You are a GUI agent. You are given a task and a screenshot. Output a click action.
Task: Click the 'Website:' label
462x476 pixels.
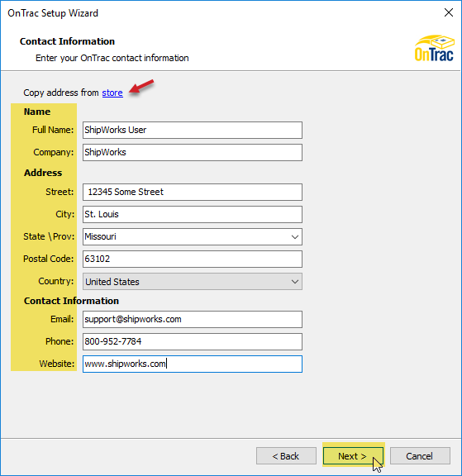click(57, 364)
